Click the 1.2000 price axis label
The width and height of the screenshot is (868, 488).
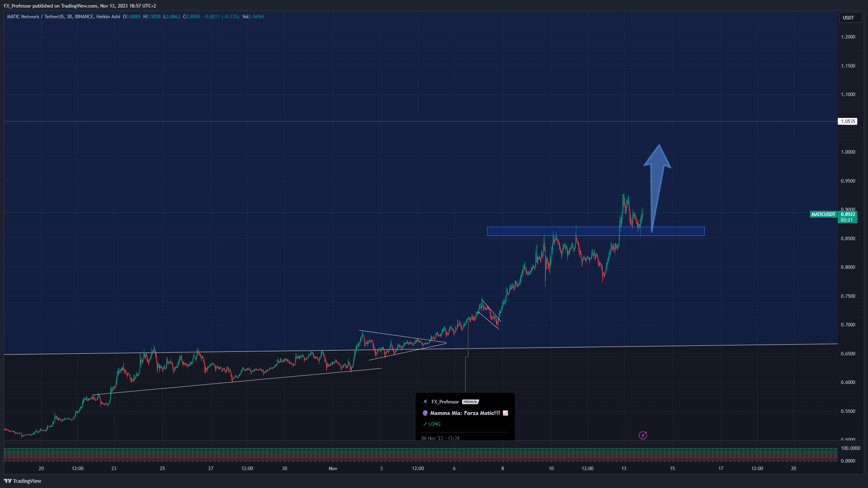[x=848, y=37]
